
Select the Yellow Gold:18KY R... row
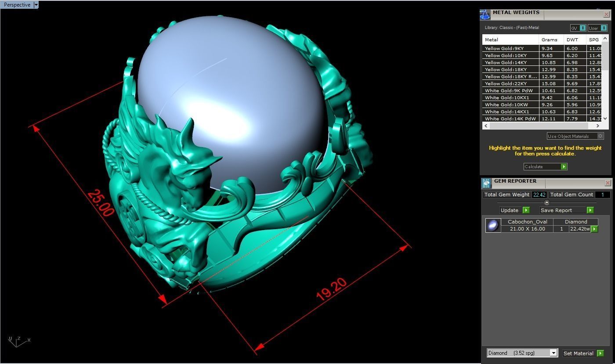pos(542,76)
